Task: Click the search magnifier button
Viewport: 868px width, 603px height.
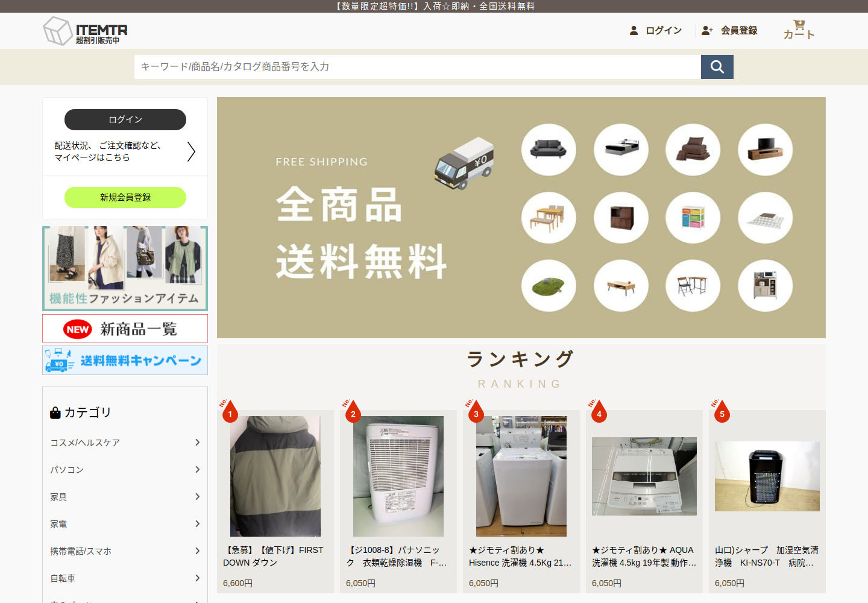Action: pos(717,67)
